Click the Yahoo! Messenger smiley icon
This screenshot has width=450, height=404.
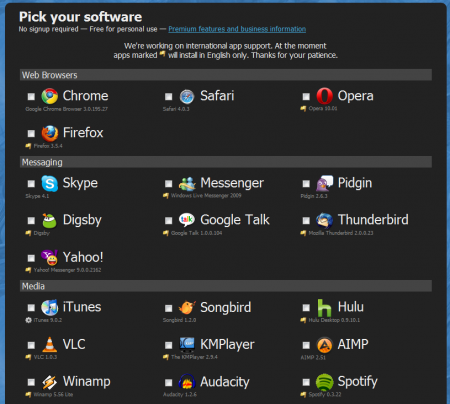(x=49, y=257)
